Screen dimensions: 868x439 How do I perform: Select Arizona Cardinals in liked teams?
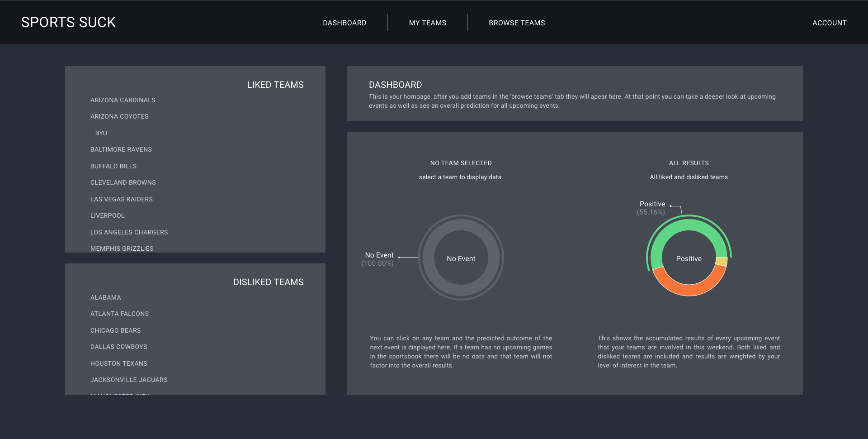tap(123, 100)
